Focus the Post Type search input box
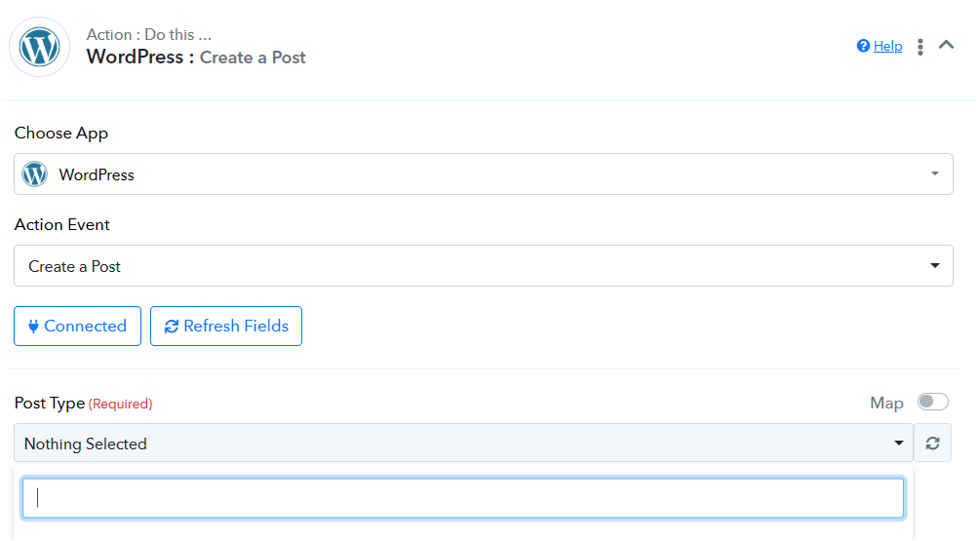980x541 pixels. tap(463, 498)
